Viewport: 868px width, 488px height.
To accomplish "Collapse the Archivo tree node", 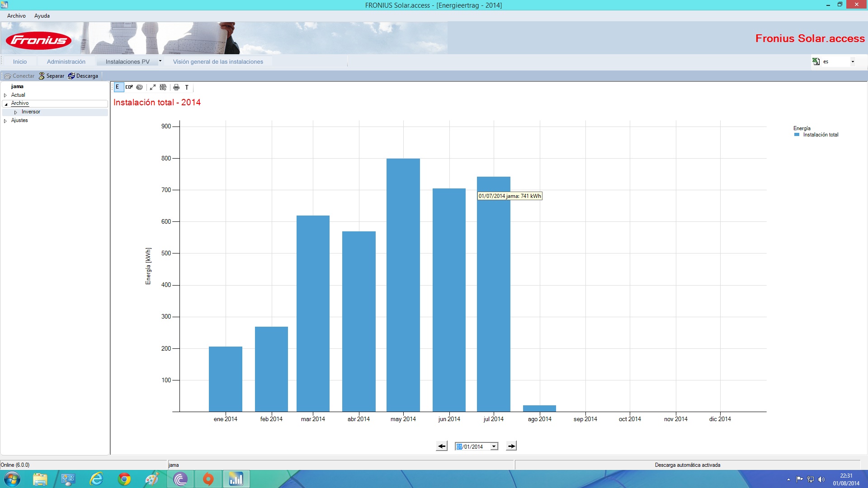I will [x=6, y=104].
